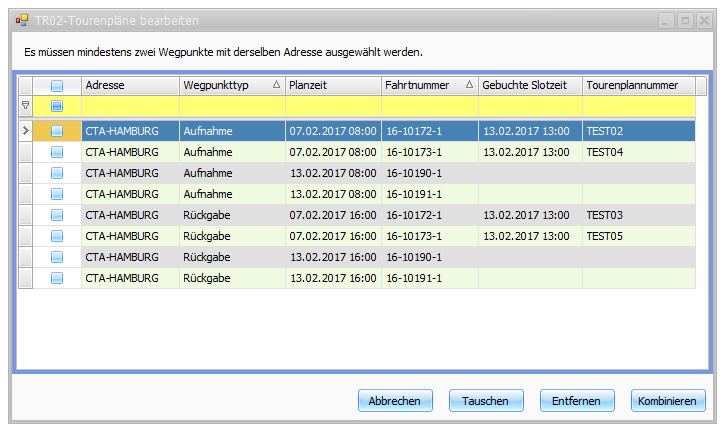Check the box for TEST02 row
The width and height of the screenshot is (727, 436).
point(57,130)
